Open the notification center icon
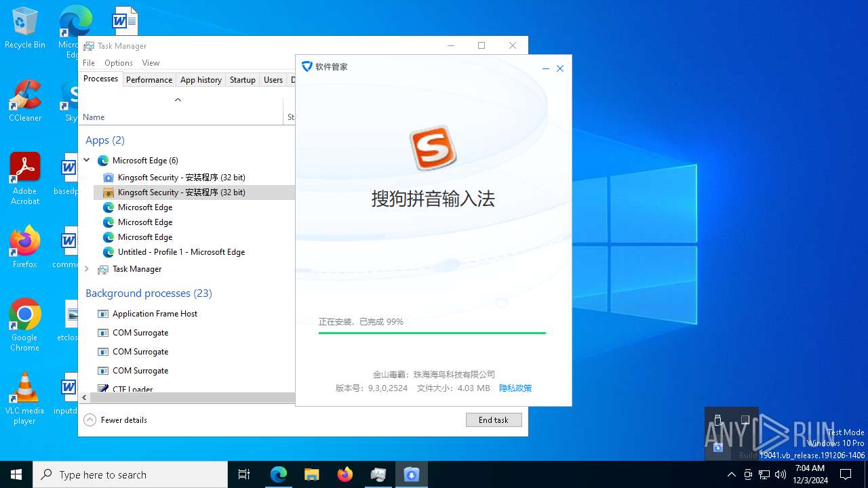Screen dimensions: 868x488 coord(846,474)
